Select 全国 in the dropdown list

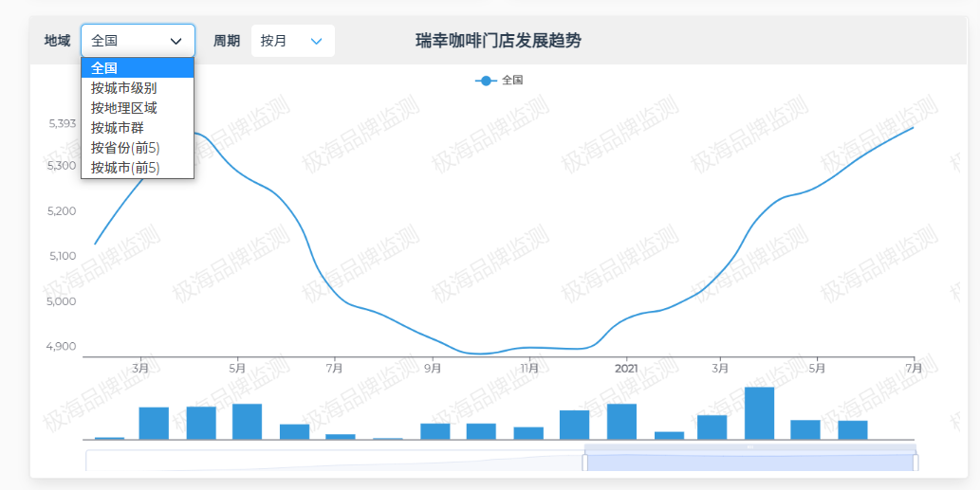click(138, 68)
